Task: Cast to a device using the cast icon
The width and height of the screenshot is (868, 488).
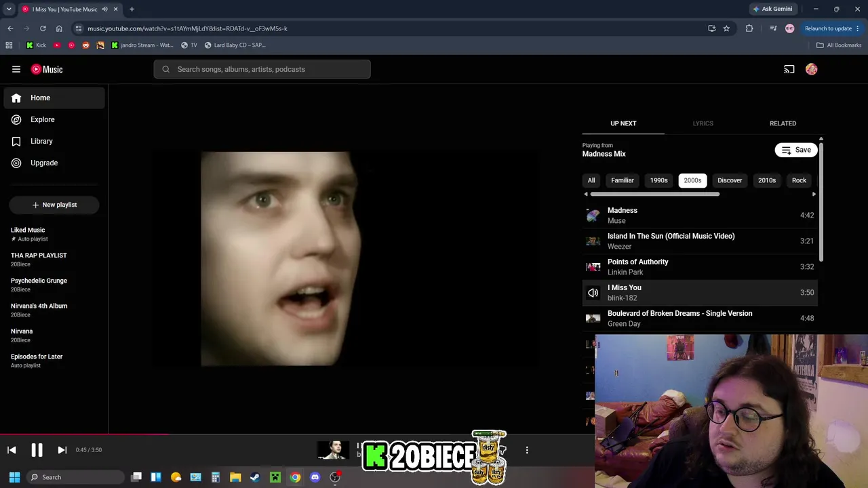Action: 789,69
